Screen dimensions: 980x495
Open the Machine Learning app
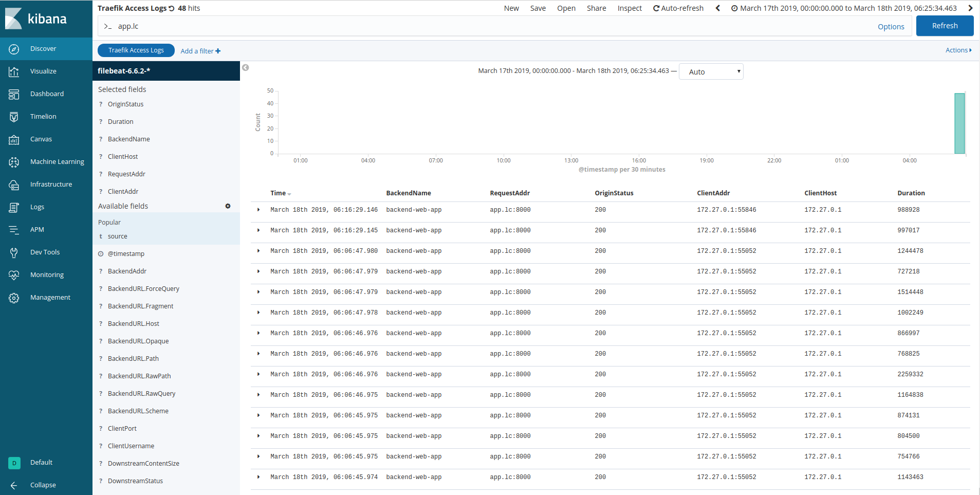pyautogui.click(x=57, y=161)
